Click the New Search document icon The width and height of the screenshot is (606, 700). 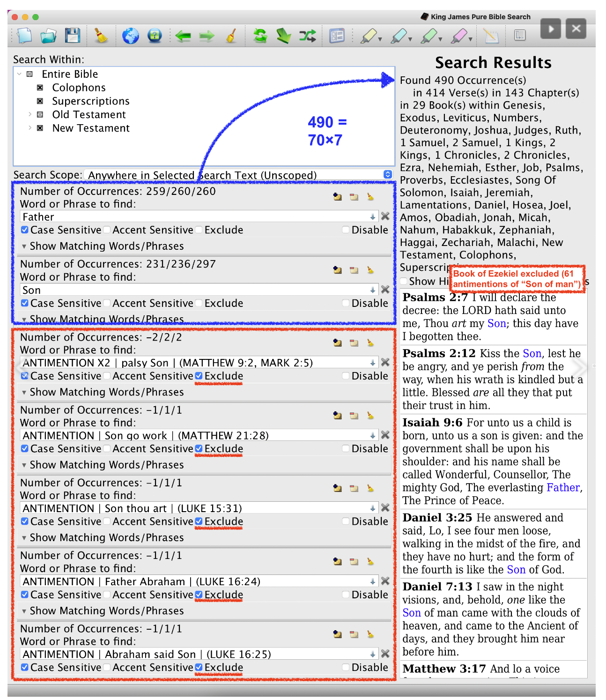click(x=24, y=36)
